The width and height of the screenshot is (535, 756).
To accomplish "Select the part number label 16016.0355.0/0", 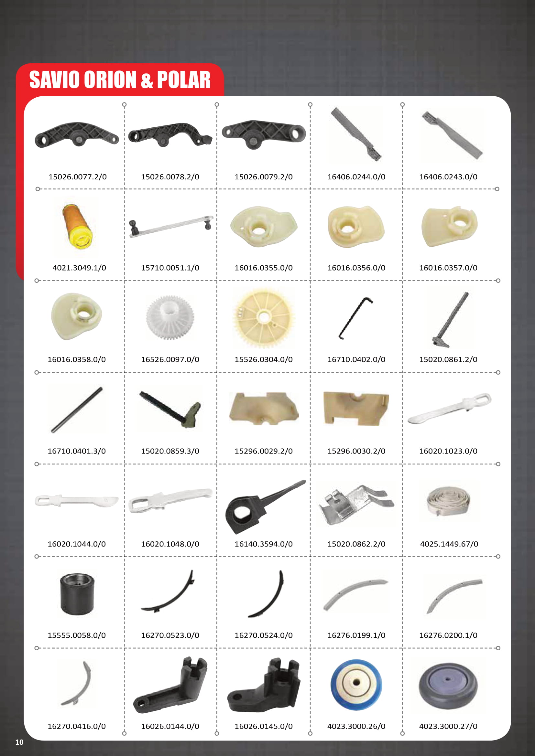I will [x=264, y=268].
